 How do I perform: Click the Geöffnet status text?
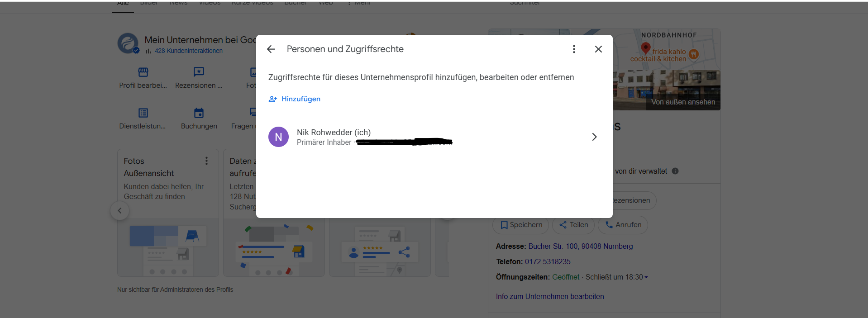click(x=566, y=277)
